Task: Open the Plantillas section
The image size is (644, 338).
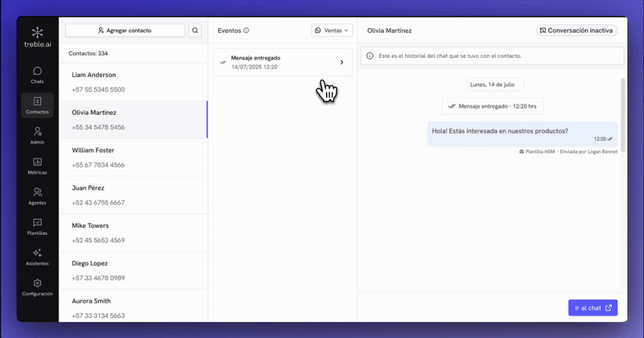Action: pyautogui.click(x=37, y=227)
